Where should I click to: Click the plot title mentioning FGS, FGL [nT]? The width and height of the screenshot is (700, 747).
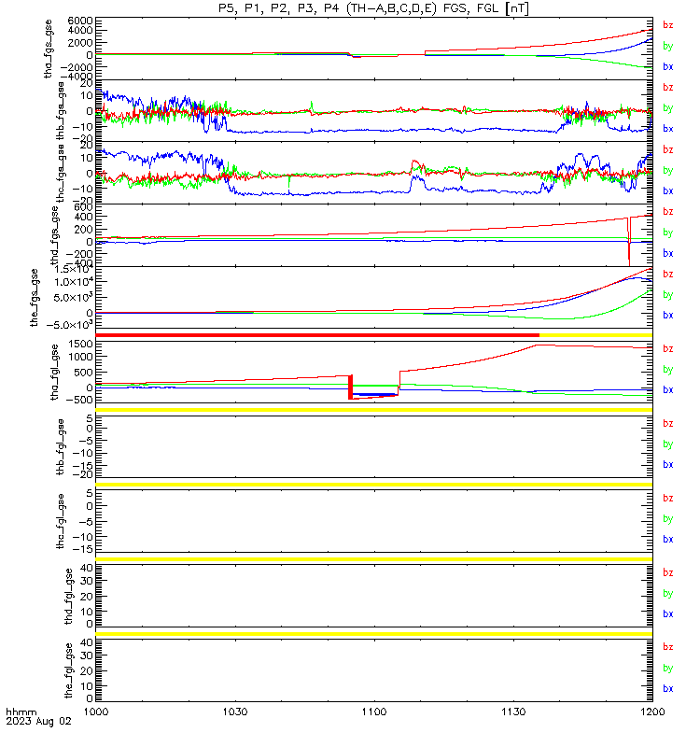pyautogui.click(x=373, y=8)
